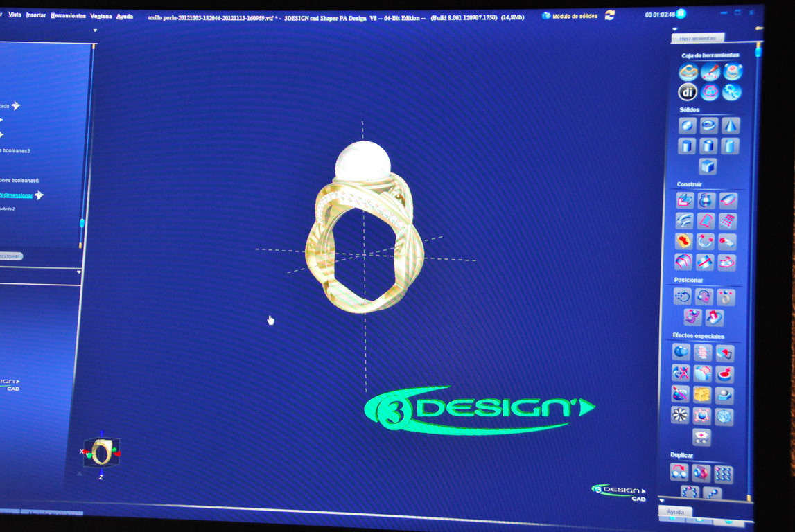This screenshot has width=795, height=532.
Task: Choose the extrude tool in Construir
Action: (x=685, y=200)
